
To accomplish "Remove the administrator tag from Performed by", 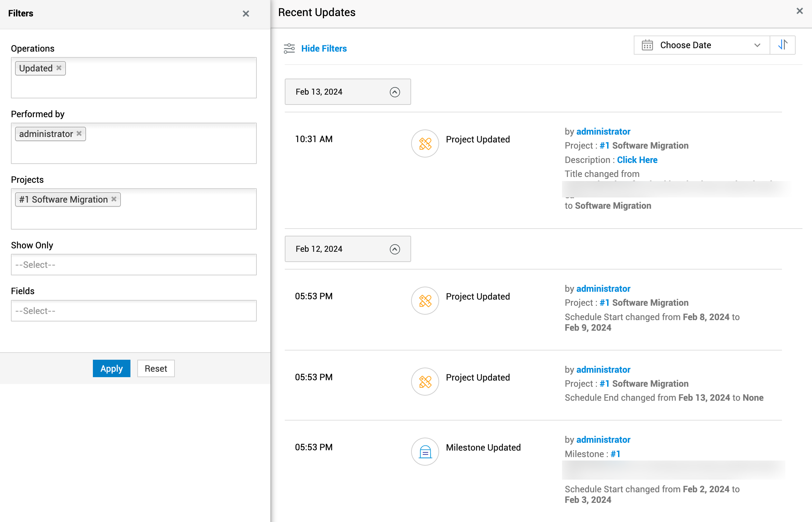I will (x=79, y=134).
